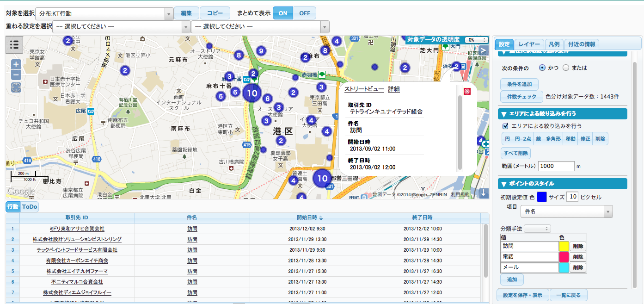644x304 pixels.
Task: Switch to the 凡例 tab
Action: 554,44
